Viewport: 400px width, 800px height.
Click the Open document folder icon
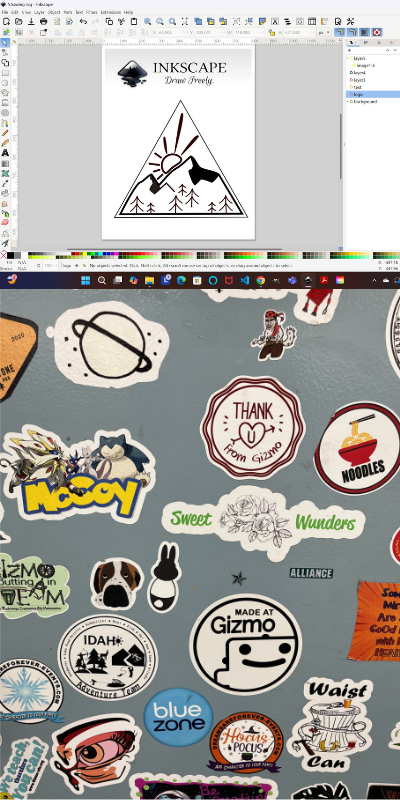[x=18, y=21]
